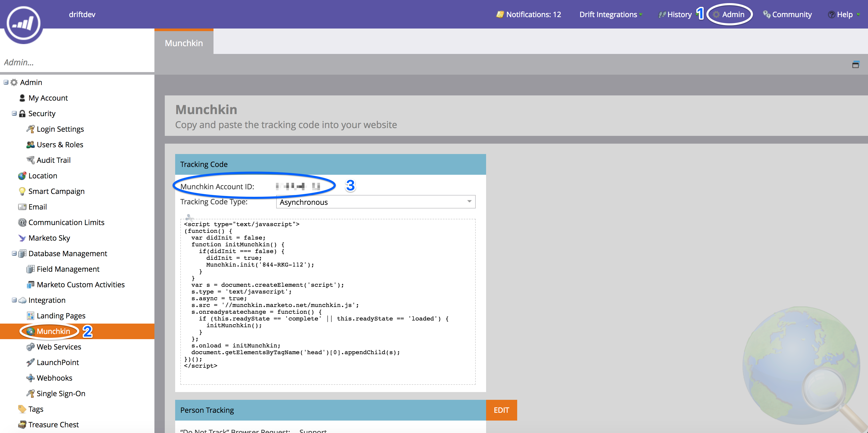Click the Login Settings keys icon
Screen dimensions: 868x433
pos(30,129)
